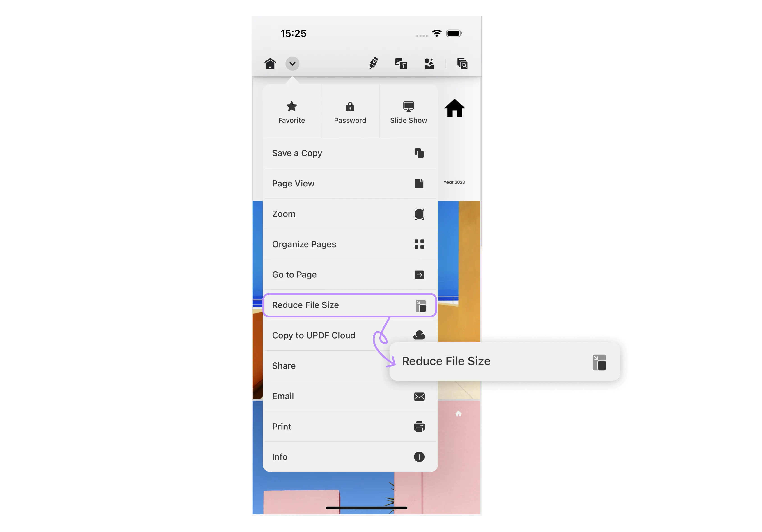Select the Go to Page arrow icon
This screenshot has height=532, width=762.
click(x=419, y=274)
